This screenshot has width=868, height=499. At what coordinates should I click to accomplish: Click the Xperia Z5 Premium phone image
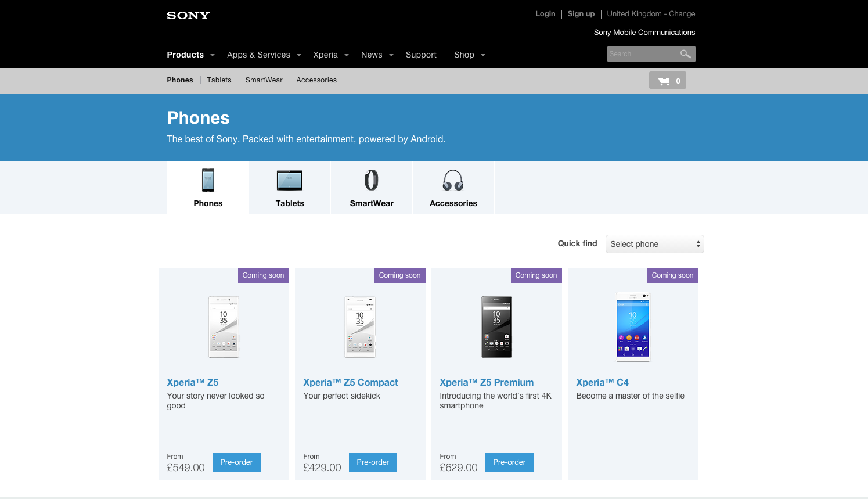(496, 327)
